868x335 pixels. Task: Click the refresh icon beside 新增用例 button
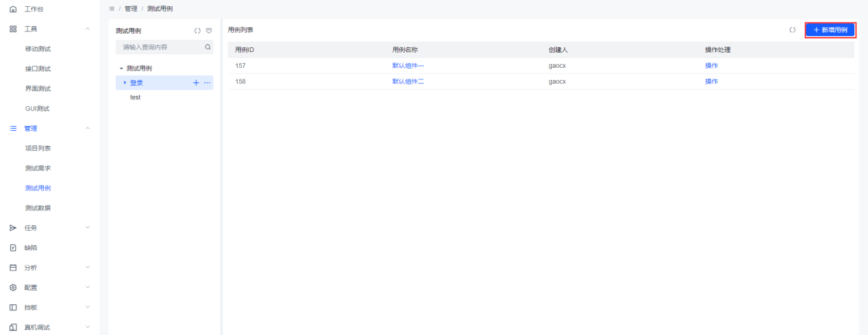(x=792, y=30)
